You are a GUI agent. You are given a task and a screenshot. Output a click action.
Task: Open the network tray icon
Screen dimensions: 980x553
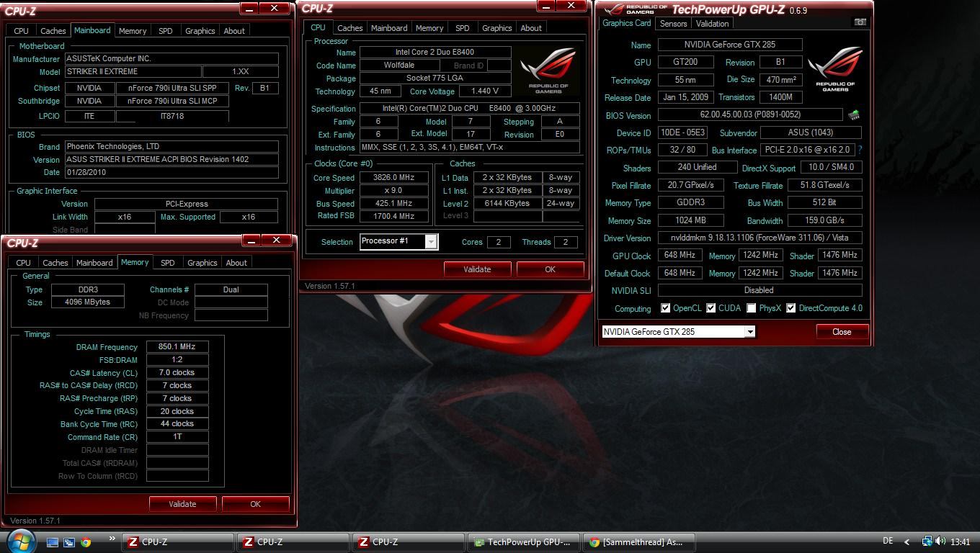[927, 541]
